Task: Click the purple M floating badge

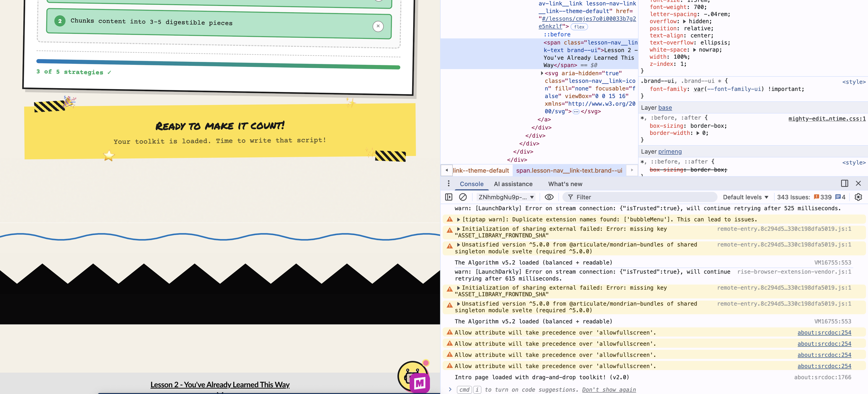Action: click(419, 383)
